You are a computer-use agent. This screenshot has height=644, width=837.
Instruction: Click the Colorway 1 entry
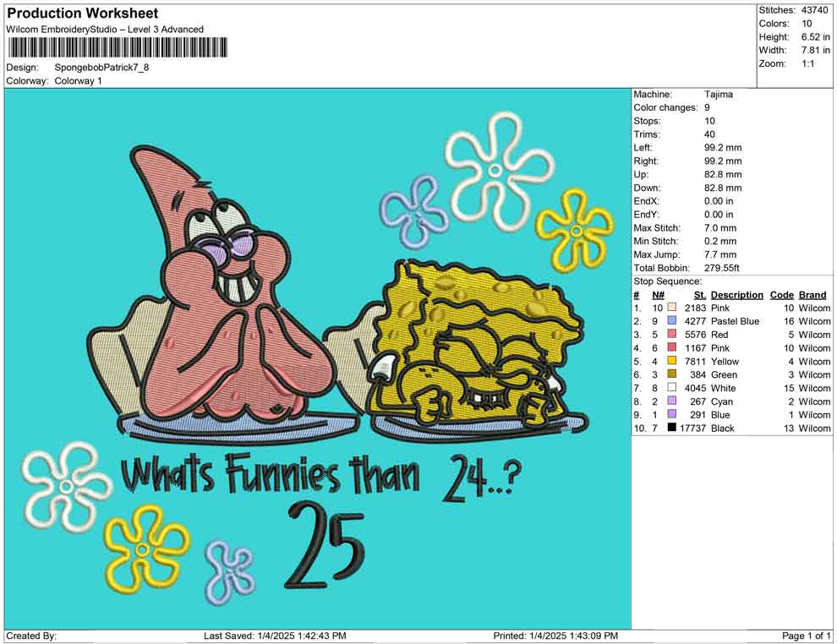click(x=80, y=81)
